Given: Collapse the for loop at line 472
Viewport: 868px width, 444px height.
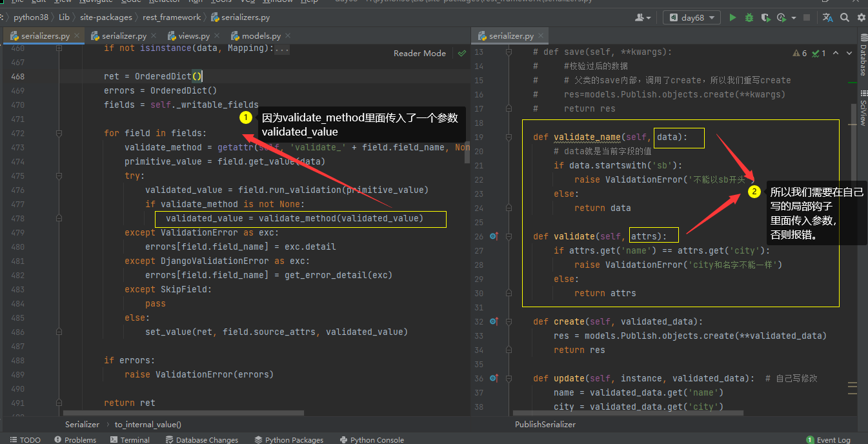Looking at the screenshot, I should click(x=59, y=133).
